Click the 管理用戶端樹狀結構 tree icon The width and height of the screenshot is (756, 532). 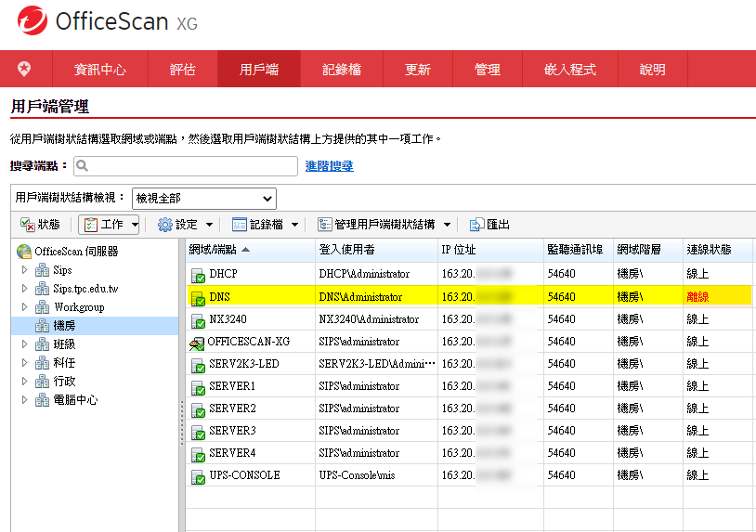point(324,225)
